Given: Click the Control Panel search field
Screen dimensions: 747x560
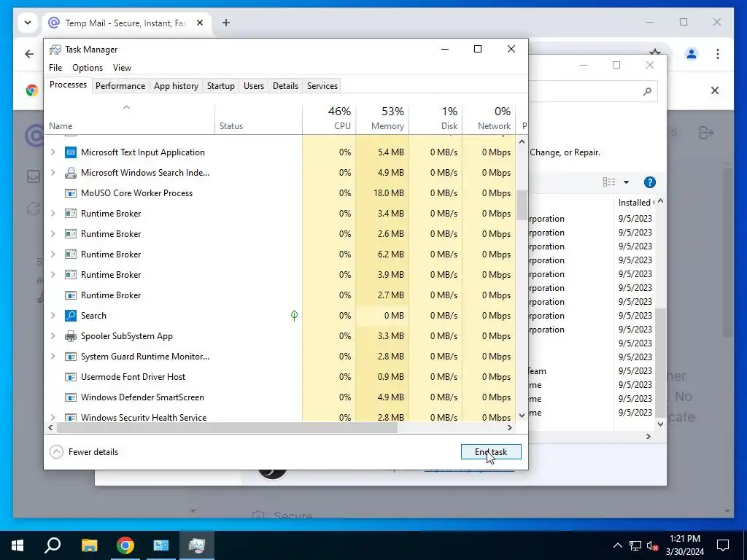Looking at the screenshot, I should click(x=593, y=91).
